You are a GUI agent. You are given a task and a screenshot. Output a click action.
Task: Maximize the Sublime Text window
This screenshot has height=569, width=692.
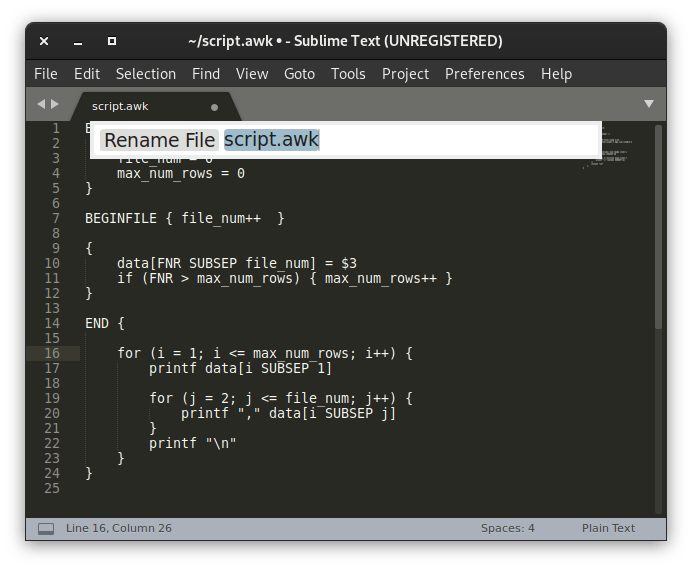[112, 41]
